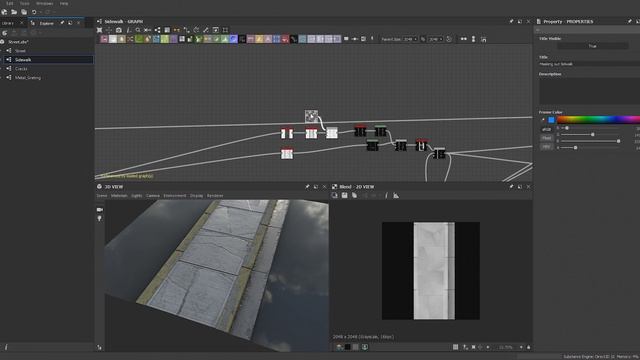The image size is (640, 360).
Task: Select the Cracks graph in Explorer
Action: [21, 69]
